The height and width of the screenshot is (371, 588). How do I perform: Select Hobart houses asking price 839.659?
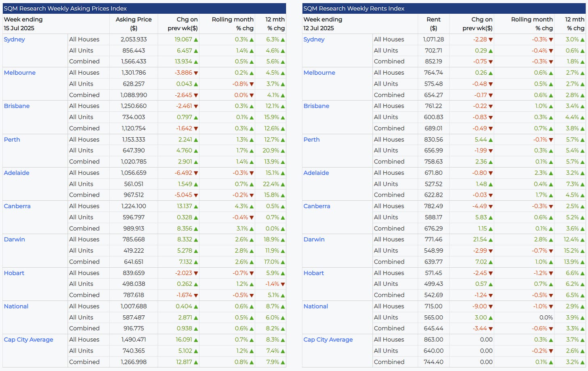[134, 273]
